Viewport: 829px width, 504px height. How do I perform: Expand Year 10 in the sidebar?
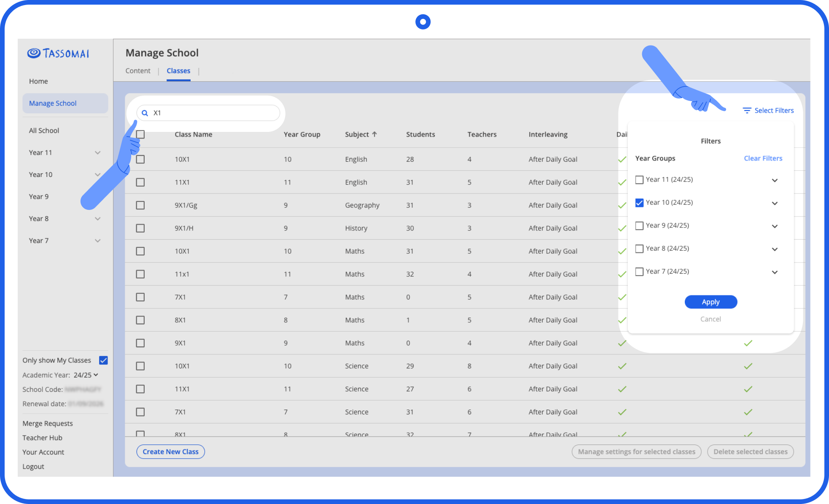coord(98,174)
